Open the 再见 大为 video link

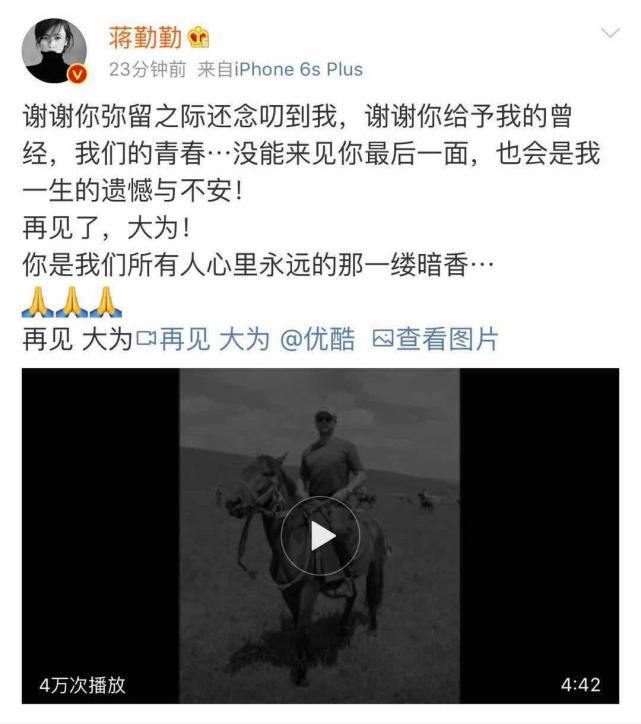[215, 339]
